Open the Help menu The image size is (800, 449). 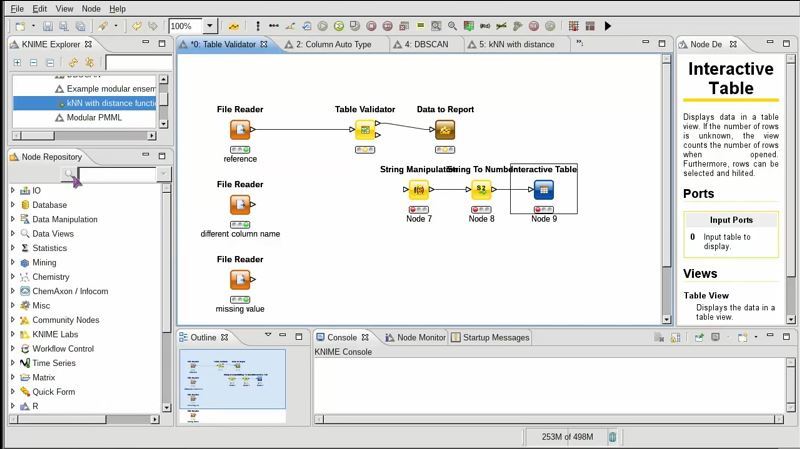117,9
